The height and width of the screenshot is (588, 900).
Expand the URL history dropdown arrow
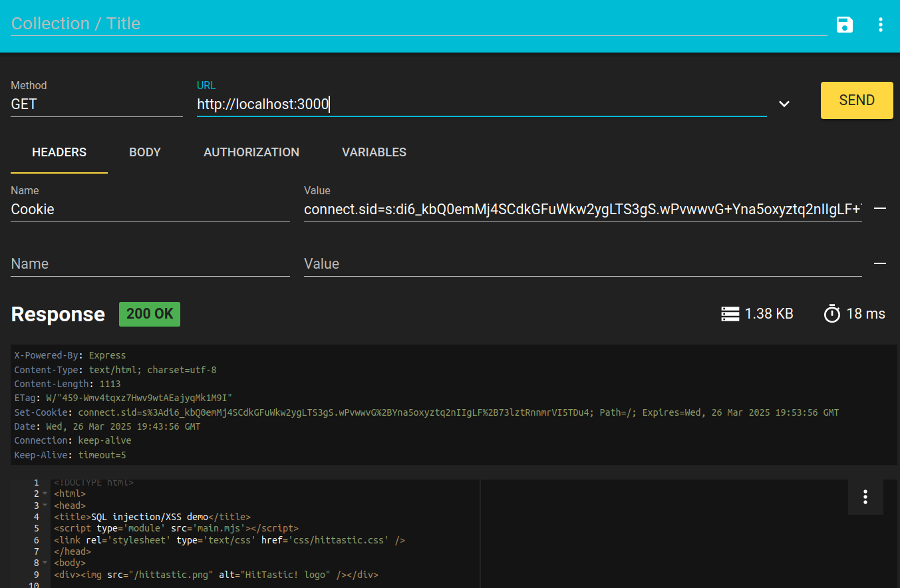(784, 104)
